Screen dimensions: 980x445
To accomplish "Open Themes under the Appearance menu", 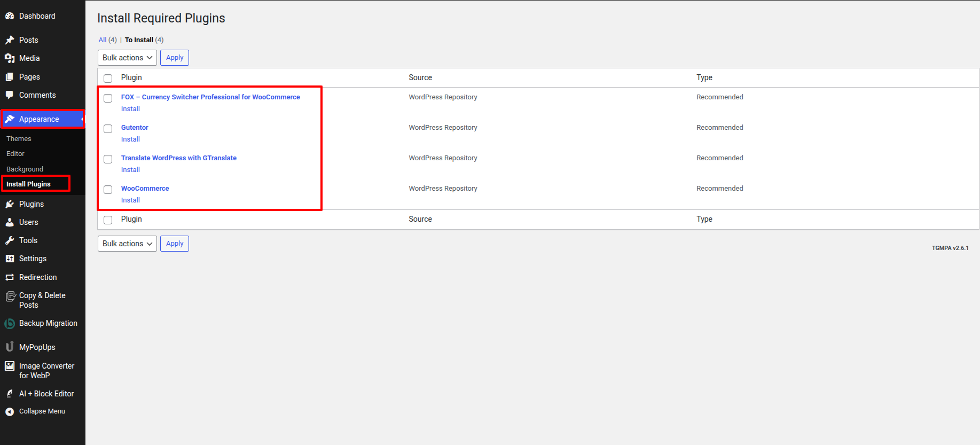I will (x=19, y=138).
